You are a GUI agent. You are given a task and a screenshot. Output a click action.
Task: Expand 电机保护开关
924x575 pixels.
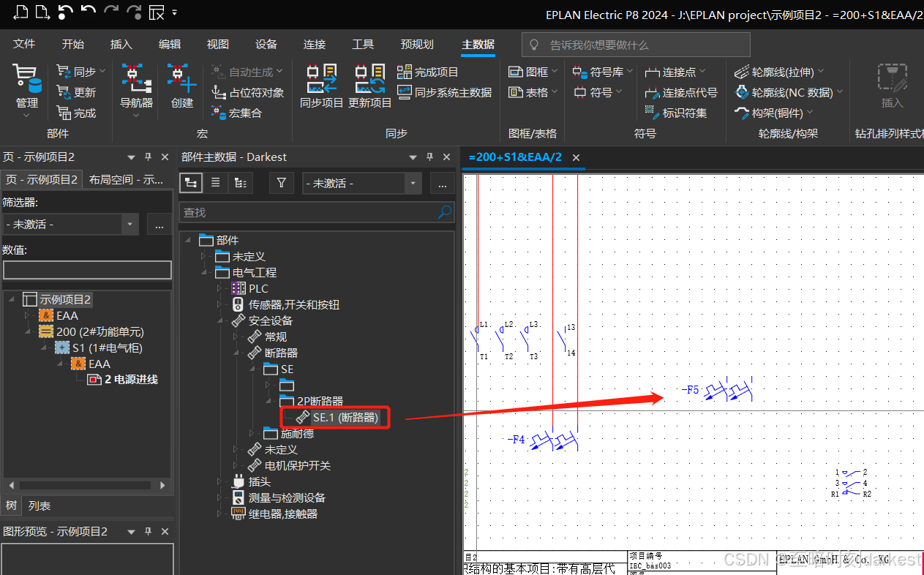point(236,466)
